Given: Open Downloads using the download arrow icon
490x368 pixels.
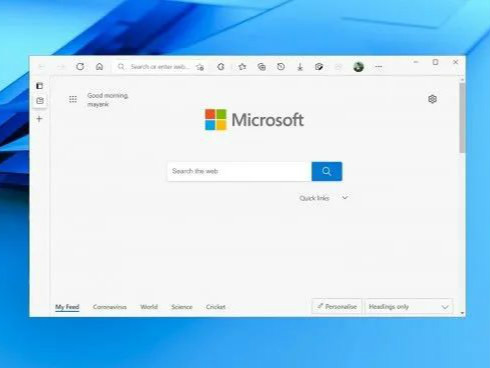Looking at the screenshot, I should (x=300, y=67).
